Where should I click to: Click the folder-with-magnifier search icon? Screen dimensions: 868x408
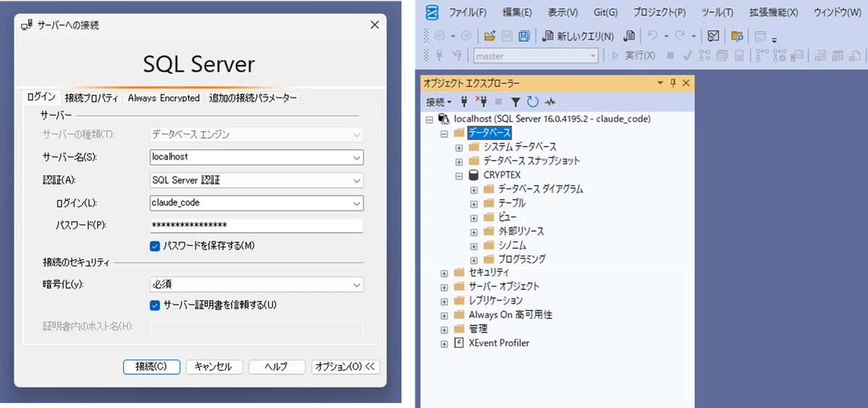(737, 35)
